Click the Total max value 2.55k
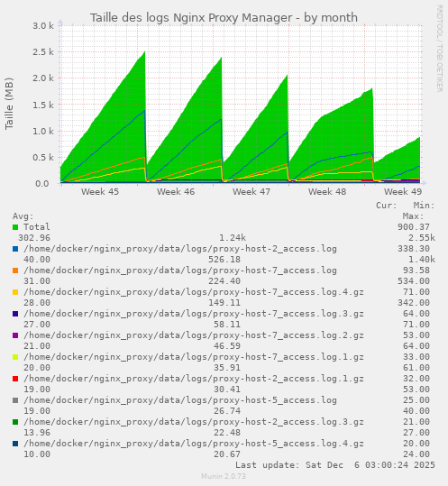The width and height of the screenshot is (448, 486). [422, 238]
